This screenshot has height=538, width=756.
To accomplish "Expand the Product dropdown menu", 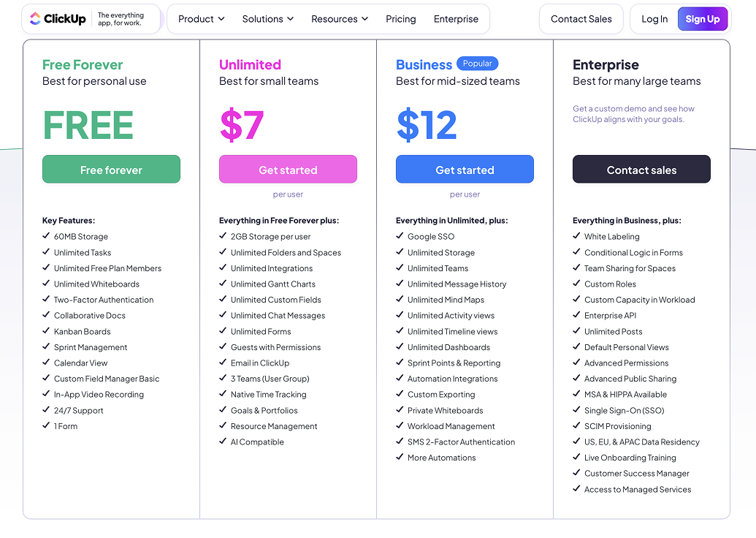I will click(x=201, y=19).
